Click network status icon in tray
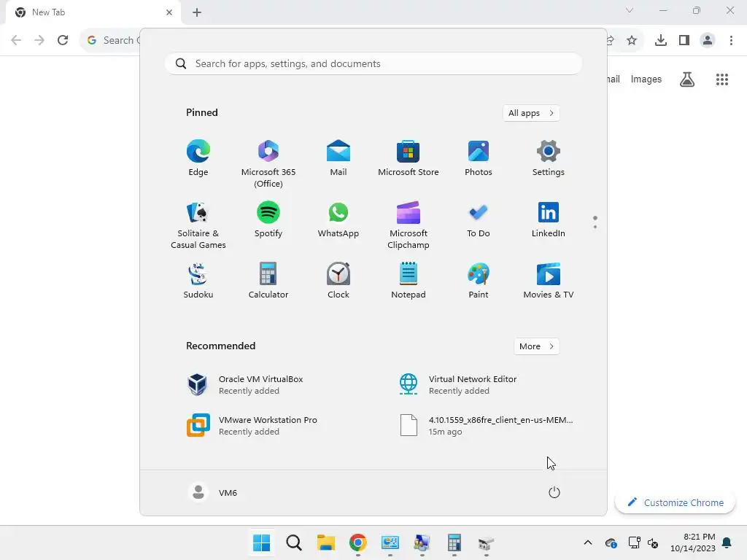 [634, 542]
